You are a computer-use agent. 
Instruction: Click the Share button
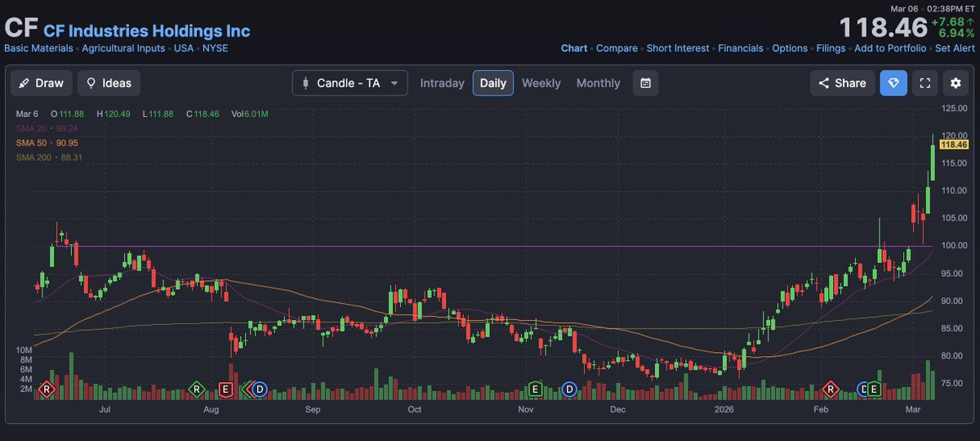(x=842, y=83)
